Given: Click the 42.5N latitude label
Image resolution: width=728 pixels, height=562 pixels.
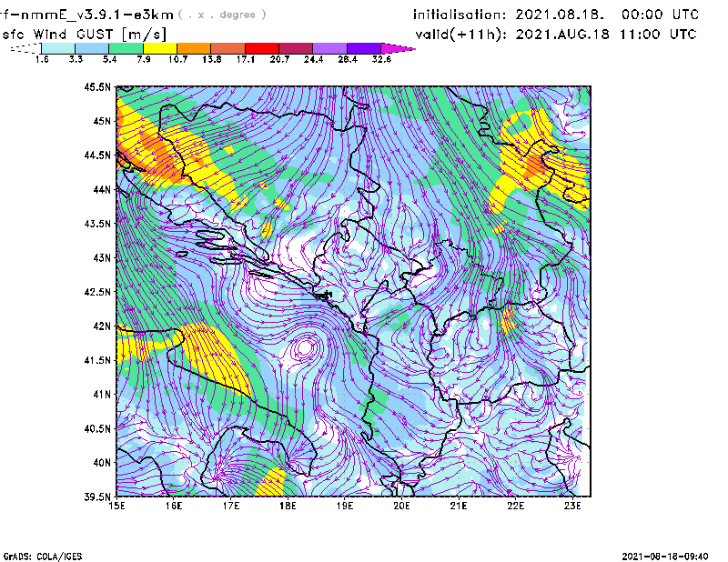Looking at the screenshot, I should [97, 292].
